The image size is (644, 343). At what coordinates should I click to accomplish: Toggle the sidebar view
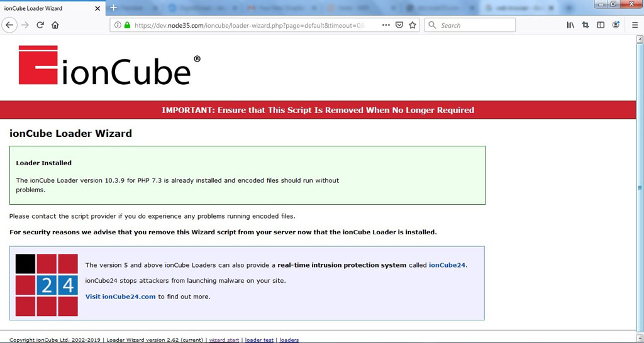click(601, 25)
